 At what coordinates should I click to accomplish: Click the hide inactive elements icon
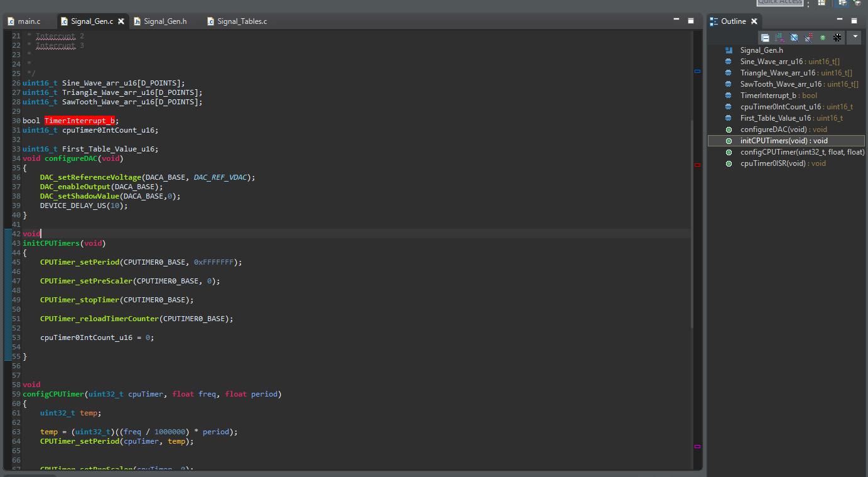(837, 38)
